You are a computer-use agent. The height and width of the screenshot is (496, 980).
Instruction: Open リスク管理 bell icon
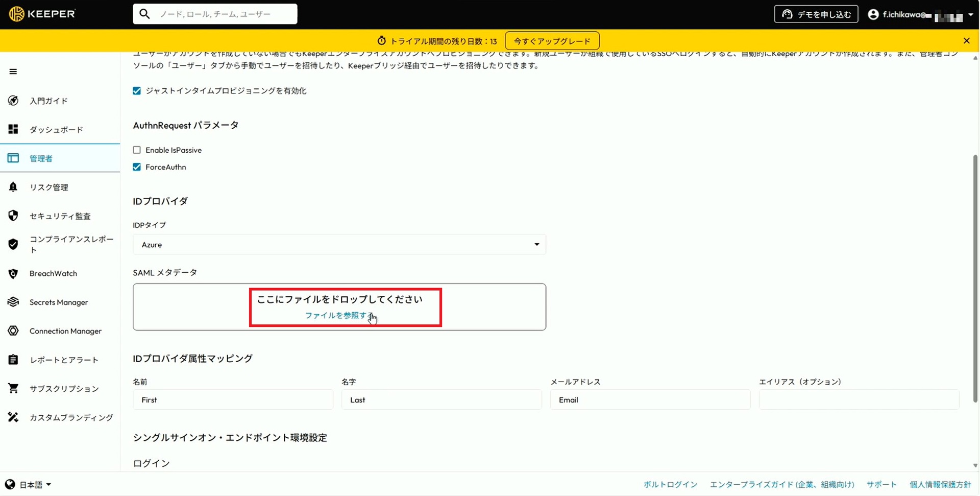(13, 187)
